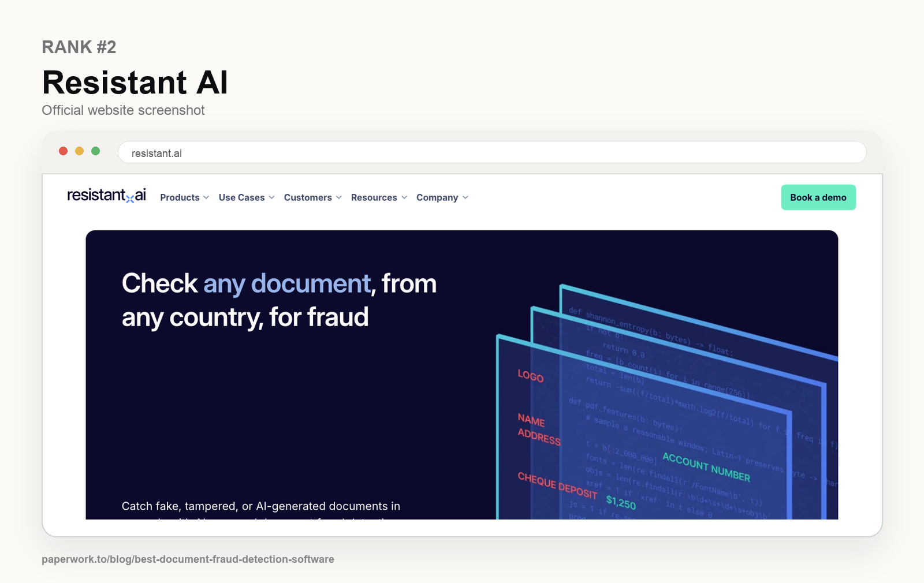
Task: Click the yellow window dot
Action: point(80,151)
